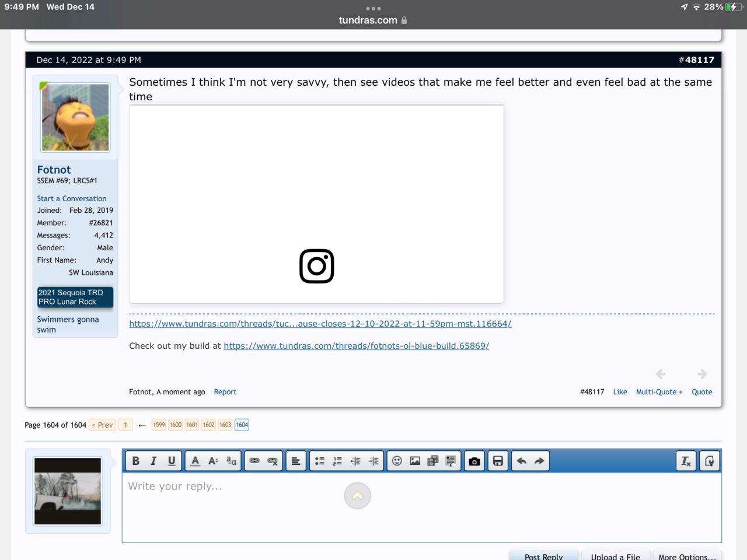747x560 pixels.
Task: Open More Options button
Action: 687,556
